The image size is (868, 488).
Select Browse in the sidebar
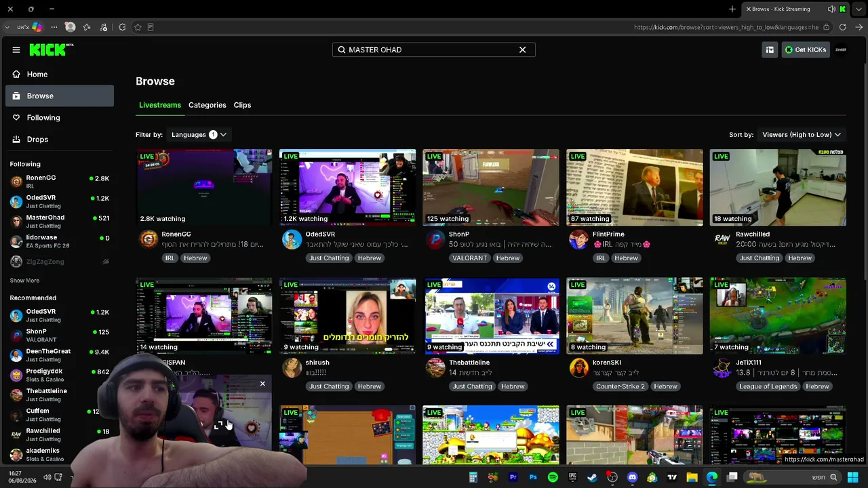tap(60, 96)
